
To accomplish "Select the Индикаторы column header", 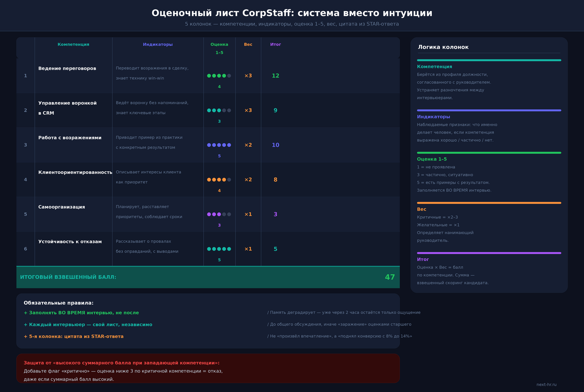I will [x=158, y=44].
